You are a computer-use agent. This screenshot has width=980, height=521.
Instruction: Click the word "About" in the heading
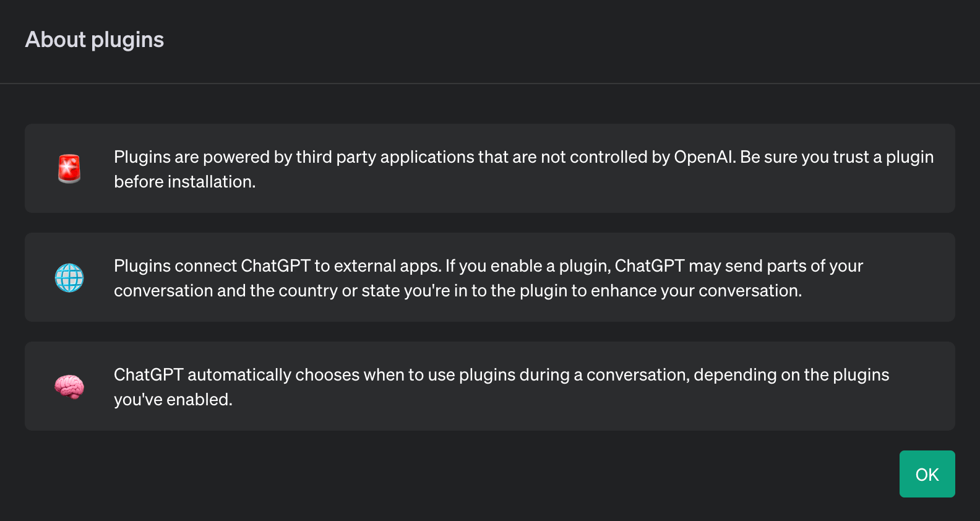tap(55, 40)
